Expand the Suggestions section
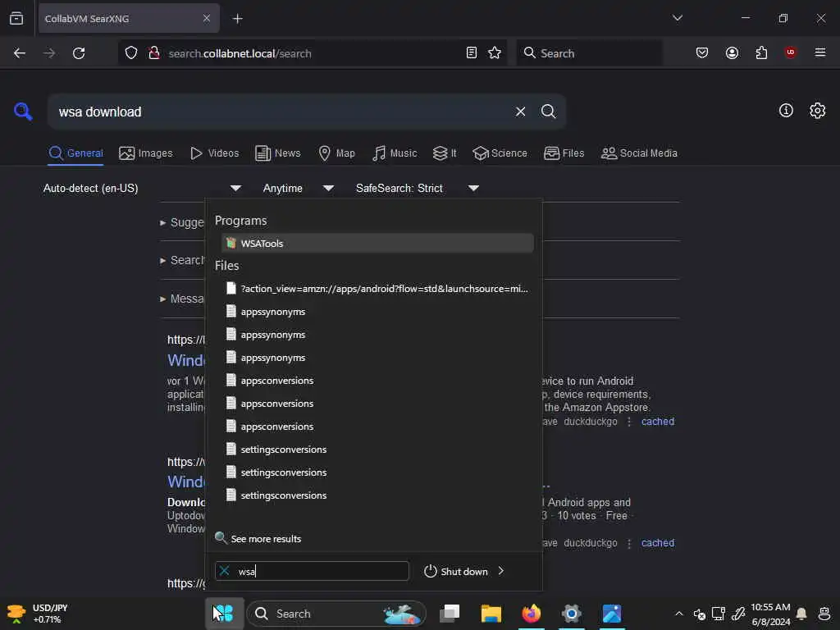Viewport: 840px width, 630px height. coord(182,222)
